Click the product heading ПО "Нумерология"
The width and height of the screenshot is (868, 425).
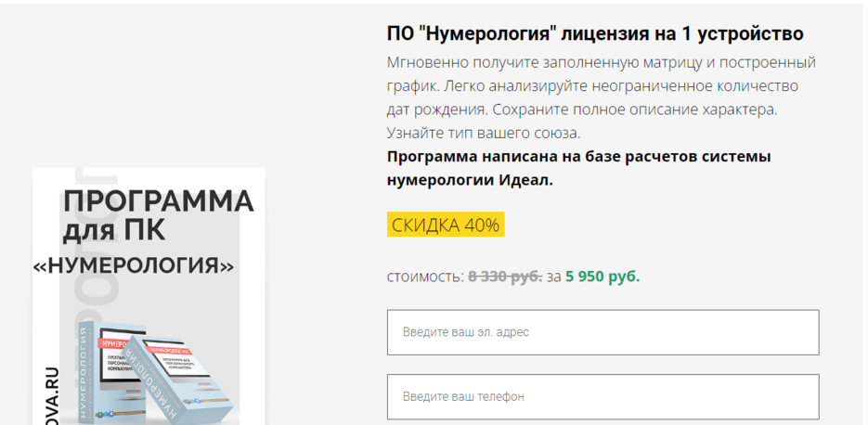click(595, 34)
